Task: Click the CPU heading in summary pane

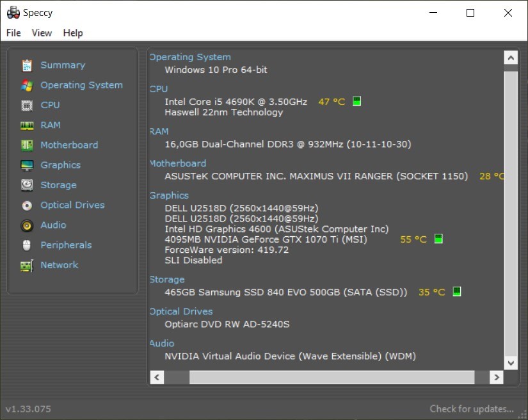Action: 159,89
